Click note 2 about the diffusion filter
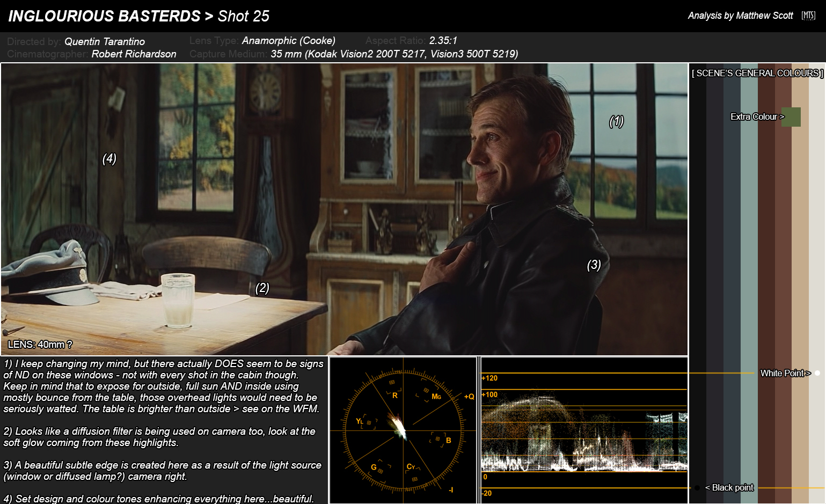The width and height of the screenshot is (826, 504). click(x=159, y=437)
